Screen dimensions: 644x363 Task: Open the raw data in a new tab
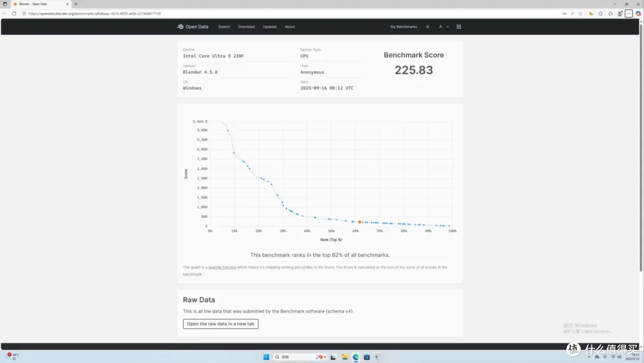tap(221, 324)
